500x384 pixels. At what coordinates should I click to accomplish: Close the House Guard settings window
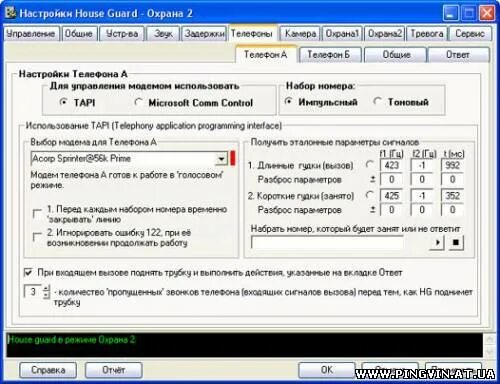[487, 13]
